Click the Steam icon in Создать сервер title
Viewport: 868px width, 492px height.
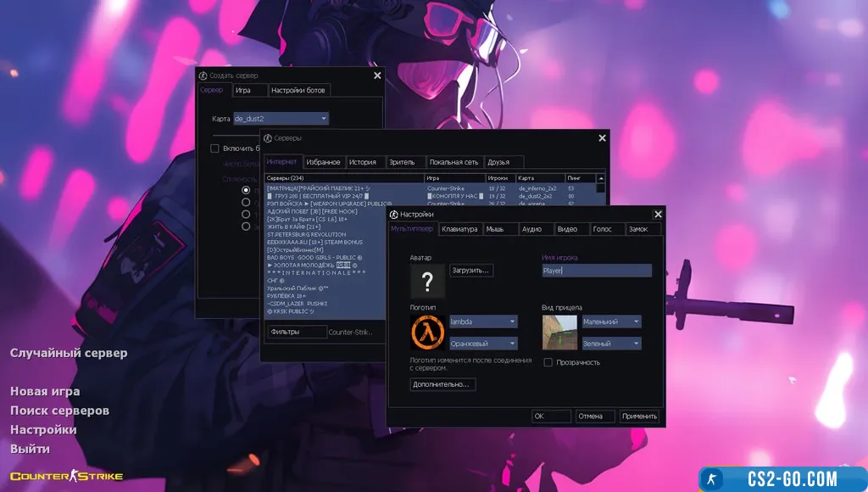(x=203, y=75)
